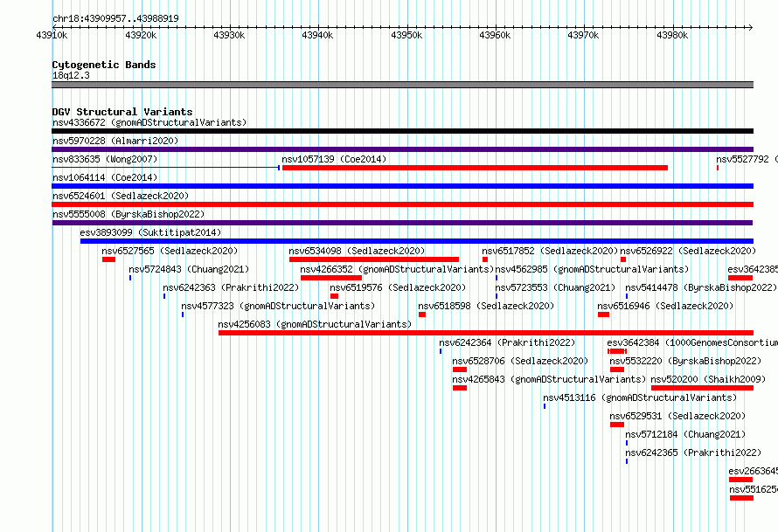The image size is (778, 532).
Task: Open nsv6528706 (Sedlazeck2020) variant label
Action: tap(520, 361)
